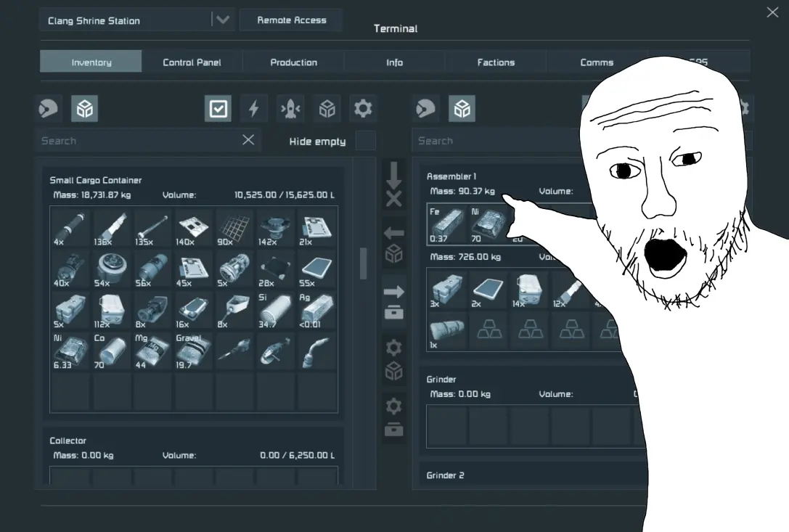
Task: Select the Ni 6.33 nickel ingot
Action: (x=70, y=351)
